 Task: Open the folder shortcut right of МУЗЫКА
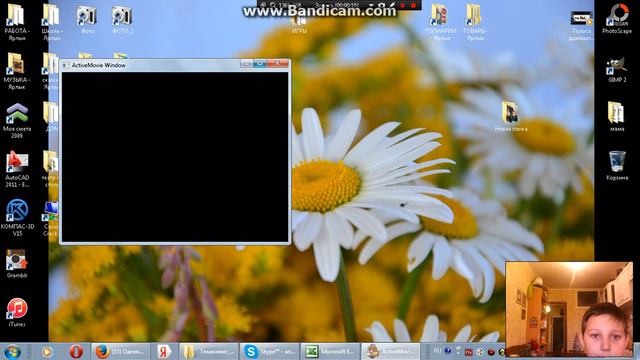51,71
